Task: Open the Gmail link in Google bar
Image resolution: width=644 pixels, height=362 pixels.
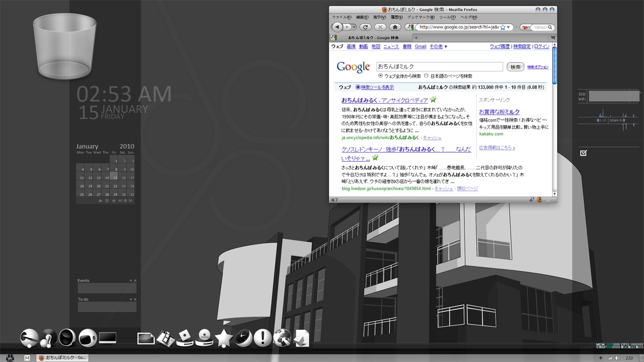Action: 420,46
